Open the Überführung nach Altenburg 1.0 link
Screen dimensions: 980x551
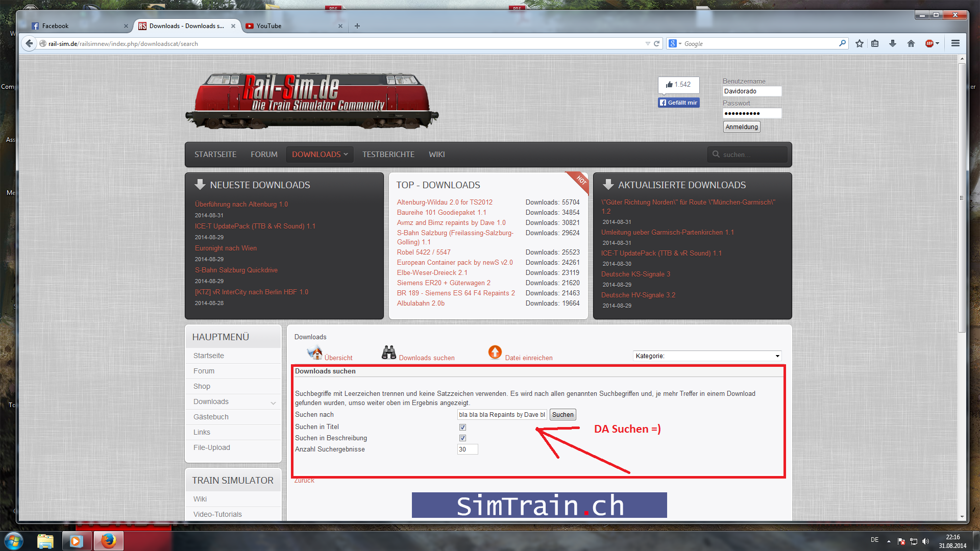pyautogui.click(x=241, y=205)
